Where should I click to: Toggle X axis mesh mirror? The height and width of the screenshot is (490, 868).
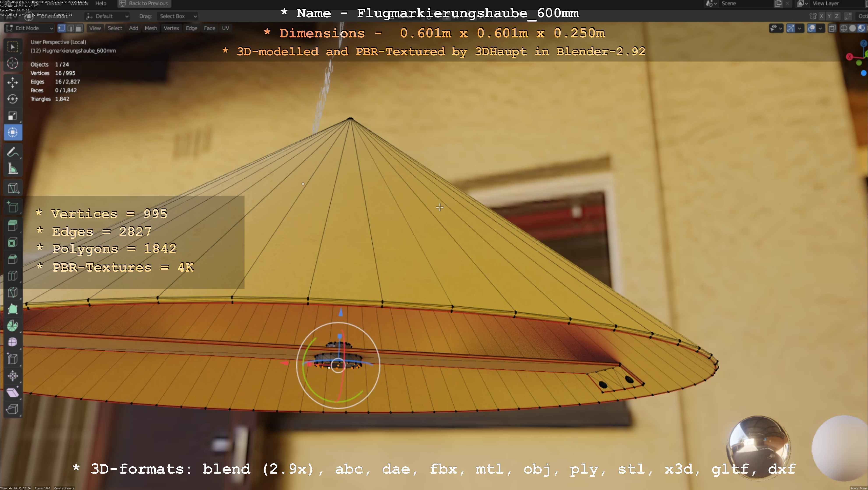point(822,16)
